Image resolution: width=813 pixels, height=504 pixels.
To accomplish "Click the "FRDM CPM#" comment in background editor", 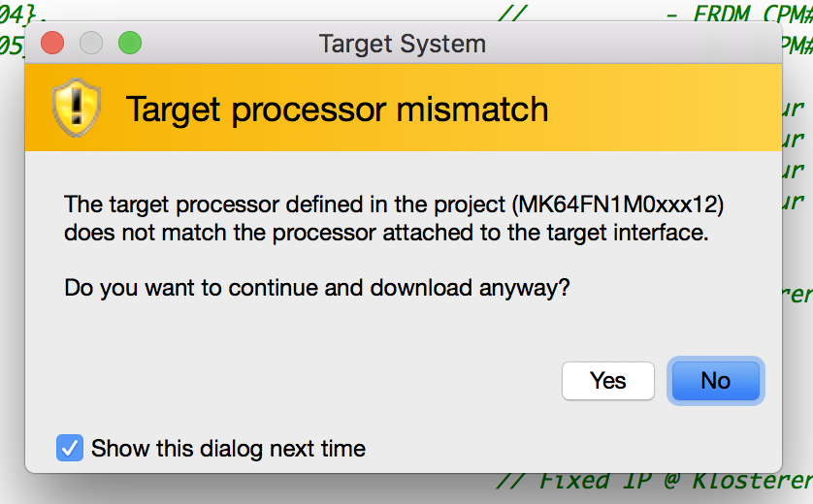I will click(x=753, y=14).
